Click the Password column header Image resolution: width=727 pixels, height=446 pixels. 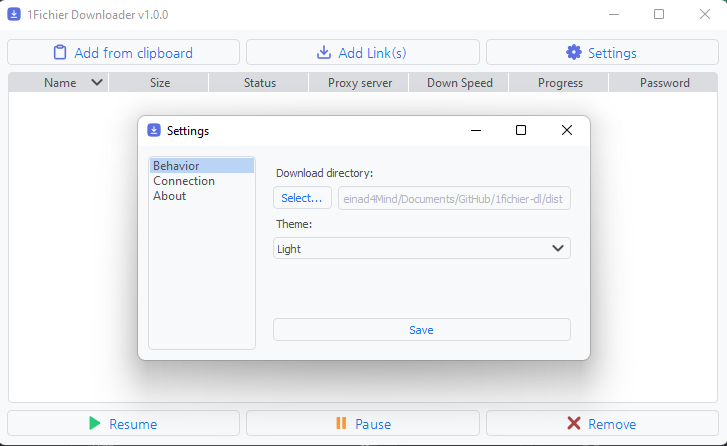[x=663, y=83]
